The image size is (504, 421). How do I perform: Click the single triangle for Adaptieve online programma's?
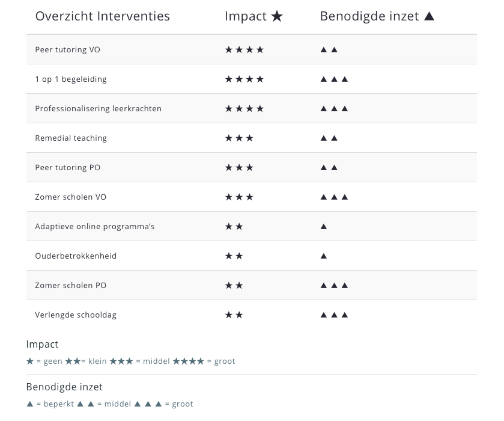pyautogui.click(x=324, y=227)
